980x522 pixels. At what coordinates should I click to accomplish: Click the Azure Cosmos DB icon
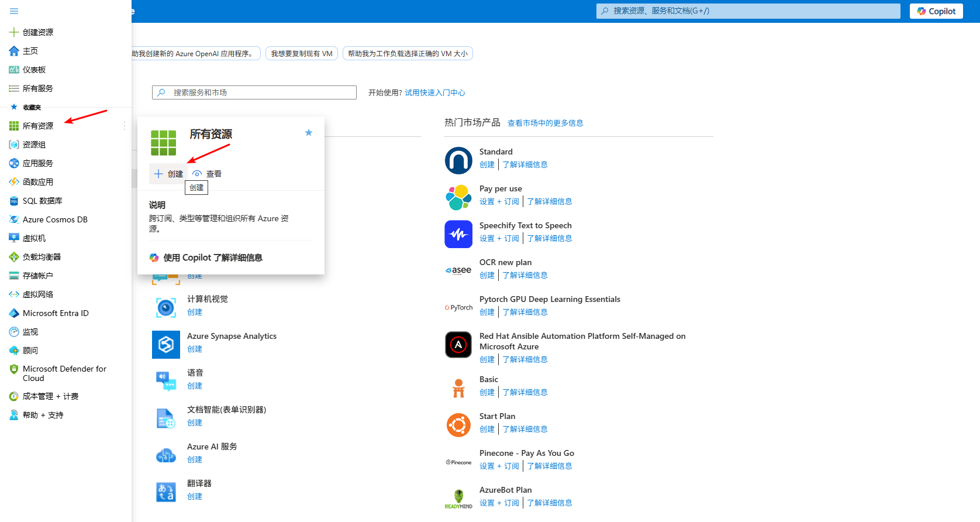tap(14, 219)
